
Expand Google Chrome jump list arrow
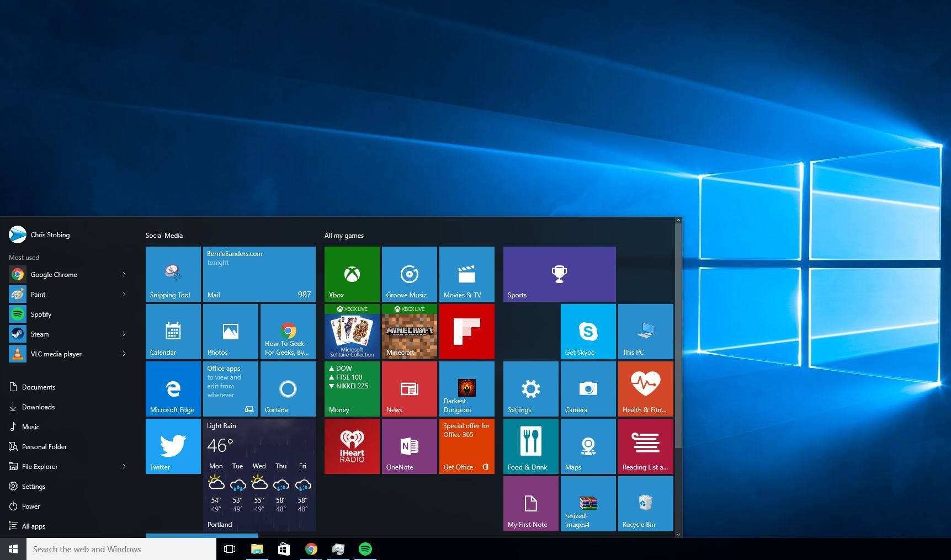(x=124, y=274)
